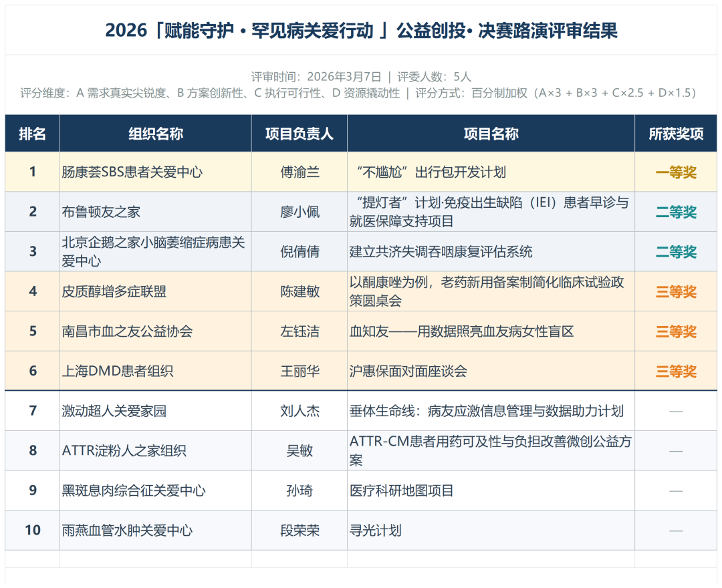The image size is (722, 588).
Task: Select the rank number 10 cell
Action: point(33,531)
